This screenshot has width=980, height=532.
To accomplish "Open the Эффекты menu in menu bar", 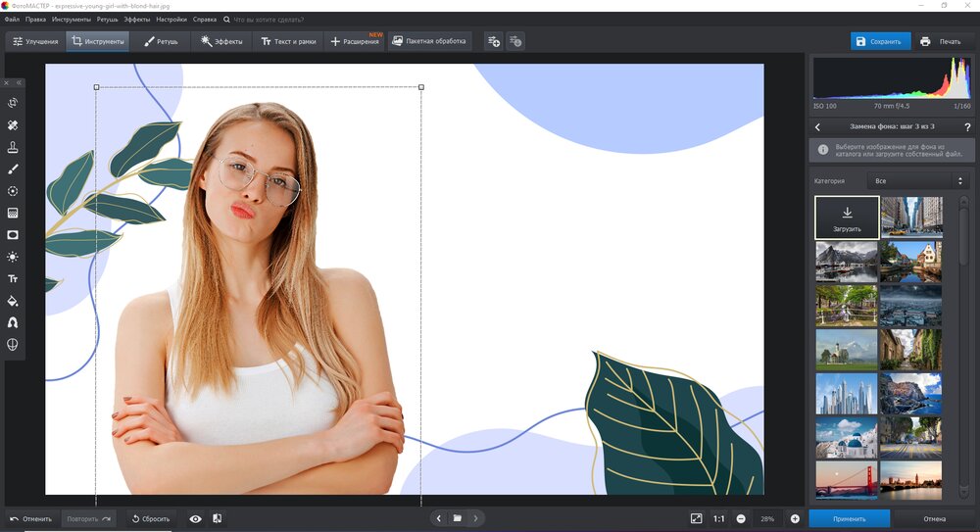I will click(137, 20).
